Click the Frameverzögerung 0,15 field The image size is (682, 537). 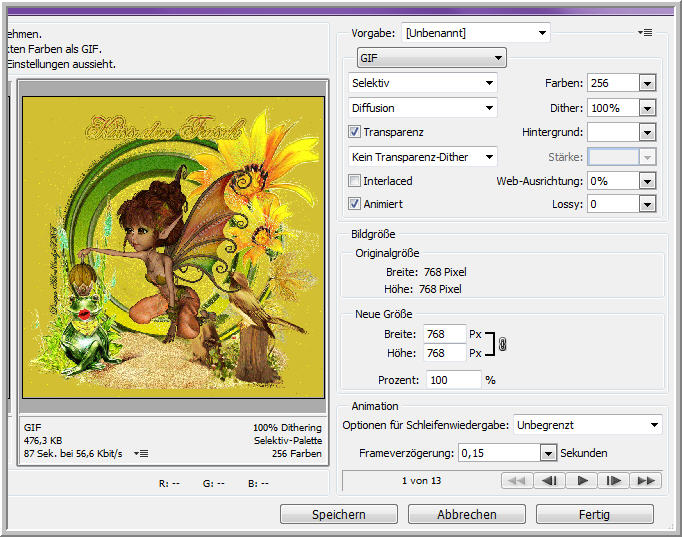coord(499,453)
